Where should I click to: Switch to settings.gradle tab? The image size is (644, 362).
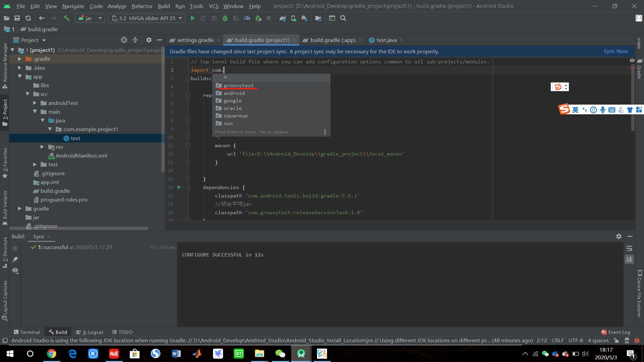(195, 40)
